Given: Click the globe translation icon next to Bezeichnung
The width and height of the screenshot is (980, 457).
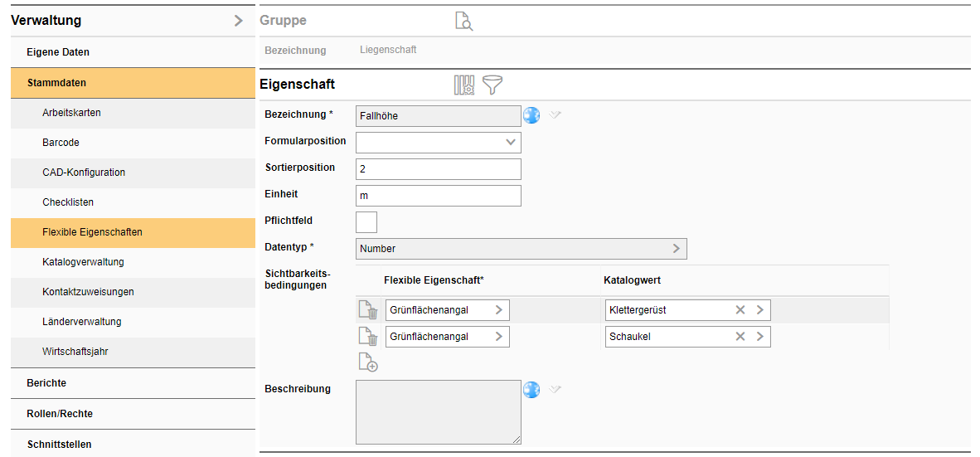Looking at the screenshot, I should click(531, 115).
